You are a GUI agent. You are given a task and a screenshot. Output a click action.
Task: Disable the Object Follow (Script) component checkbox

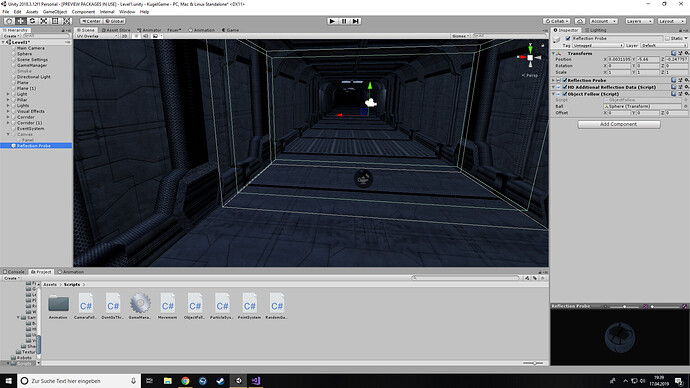click(565, 94)
